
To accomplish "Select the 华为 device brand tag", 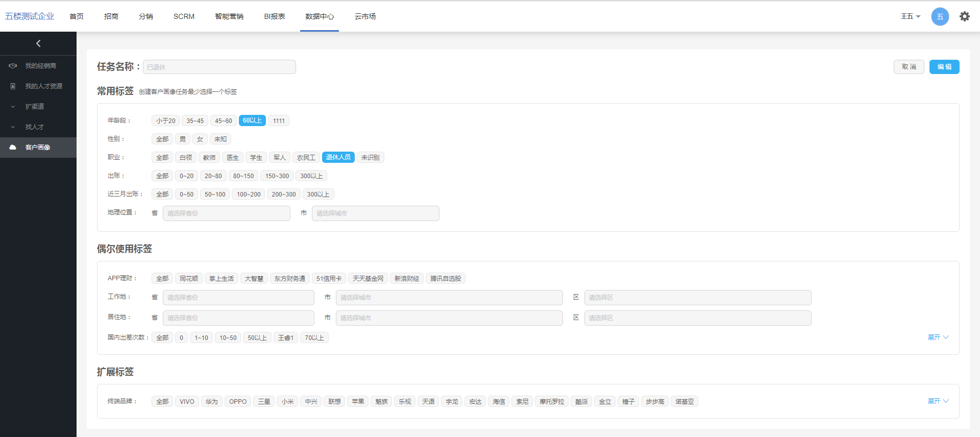I will click(211, 401).
